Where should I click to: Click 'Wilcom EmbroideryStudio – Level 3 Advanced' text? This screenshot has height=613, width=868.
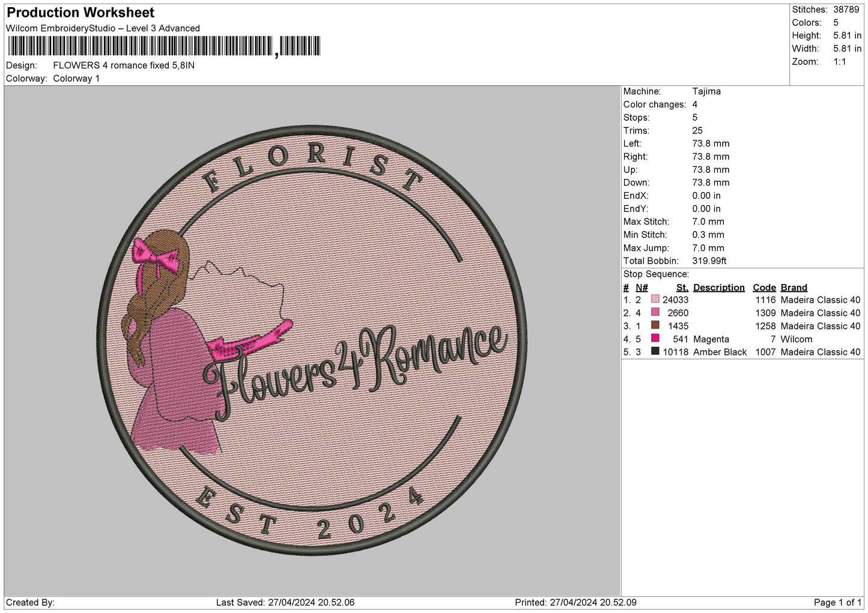[103, 28]
